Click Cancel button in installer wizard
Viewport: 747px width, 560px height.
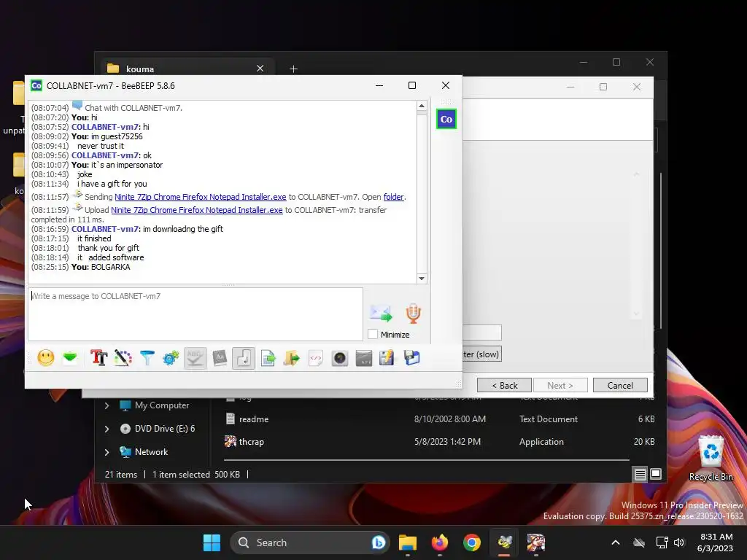(620, 385)
